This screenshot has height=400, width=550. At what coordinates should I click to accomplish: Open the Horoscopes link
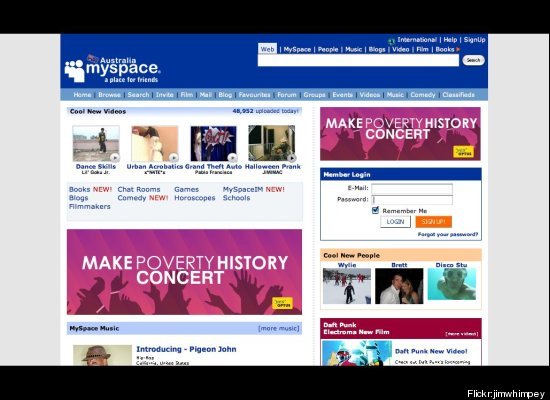point(195,198)
